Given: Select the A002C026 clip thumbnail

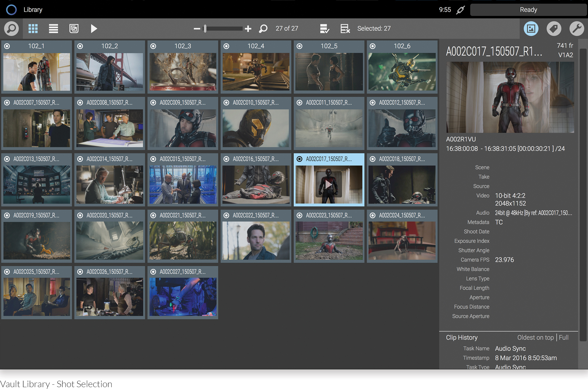Looking at the screenshot, I should point(110,297).
